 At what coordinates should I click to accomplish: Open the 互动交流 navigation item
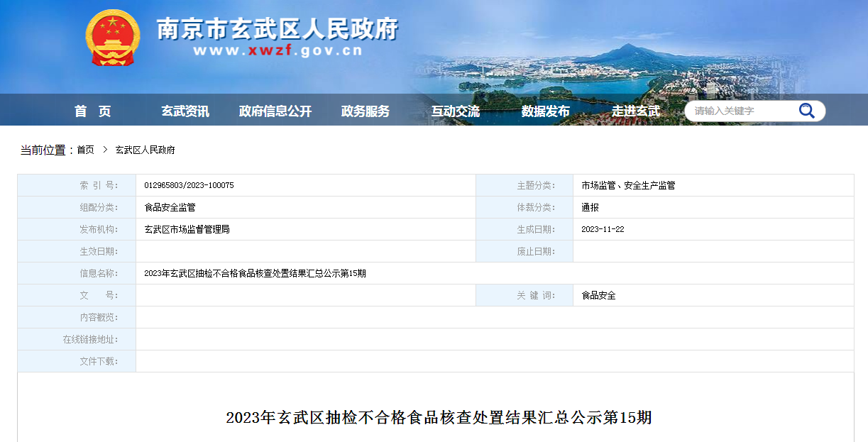tap(456, 111)
